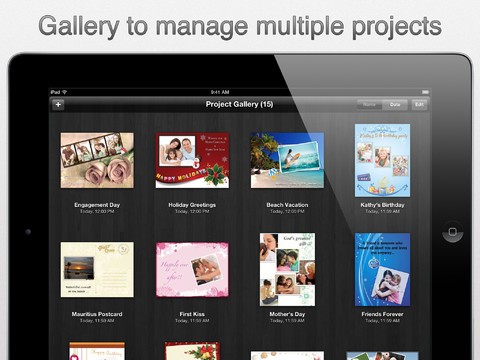Image resolution: width=480 pixels, height=360 pixels.
Task: Tap the Edit button in the gallery toolbar
Action: pos(419,105)
